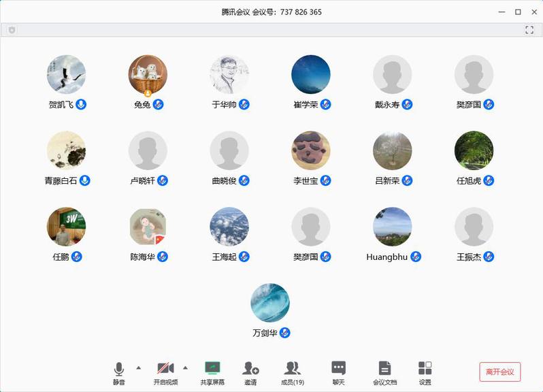Screen dimensions: 543x392
Task: Click the name text 万剑华
Action: 265,333
